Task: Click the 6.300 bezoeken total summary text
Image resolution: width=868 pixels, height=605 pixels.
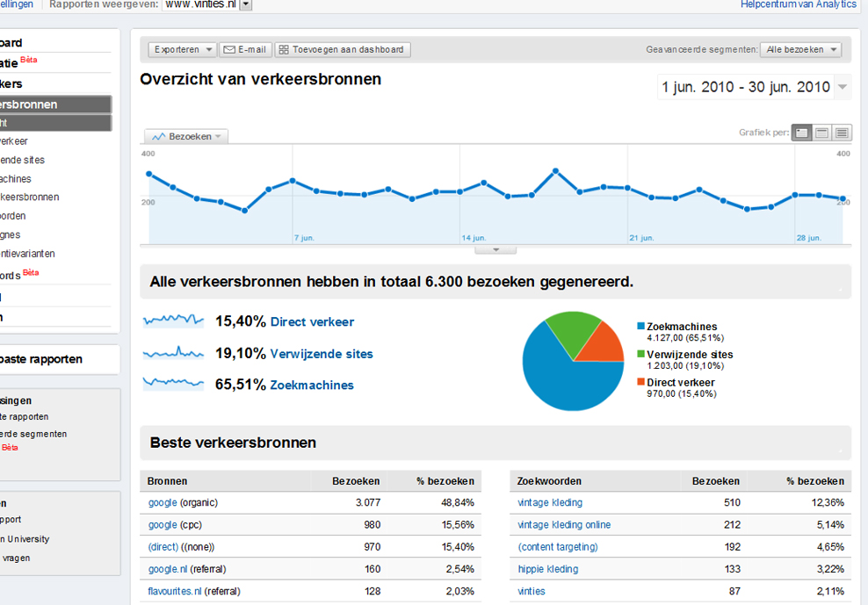Action: (x=391, y=282)
